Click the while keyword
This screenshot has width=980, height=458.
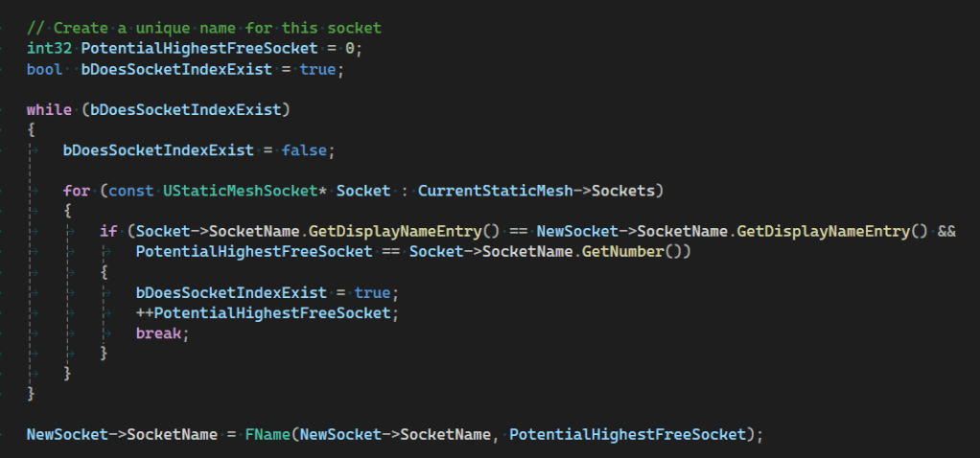pyautogui.click(x=49, y=109)
